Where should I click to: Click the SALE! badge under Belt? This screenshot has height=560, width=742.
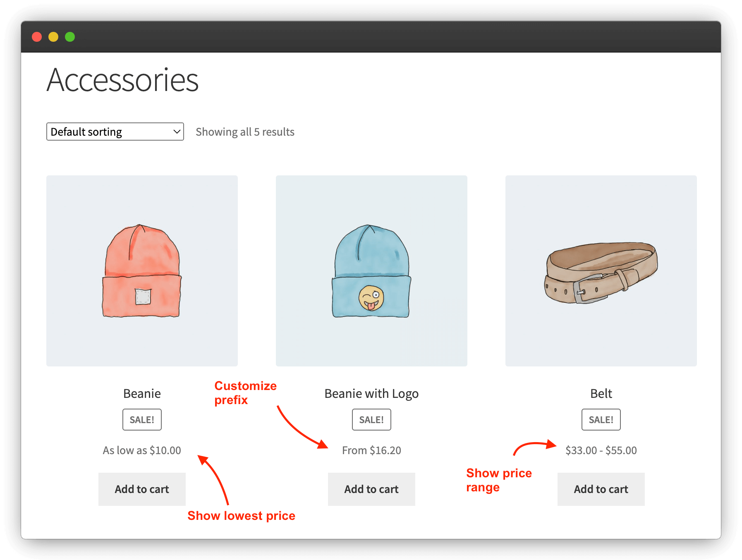point(601,420)
